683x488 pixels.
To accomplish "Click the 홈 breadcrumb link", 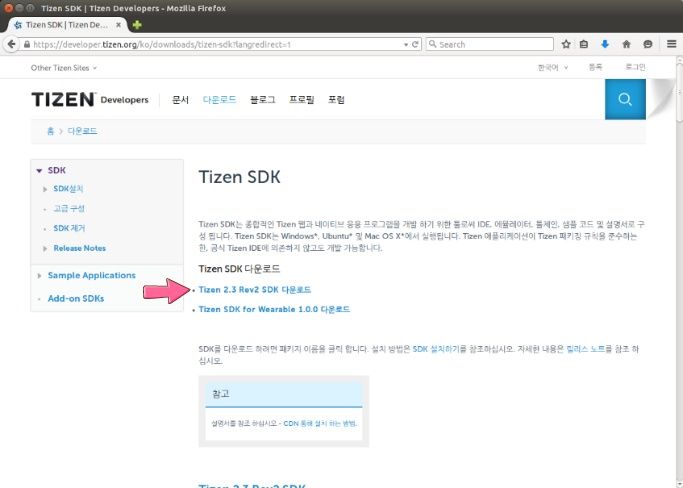I will pyautogui.click(x=51, y=131).
